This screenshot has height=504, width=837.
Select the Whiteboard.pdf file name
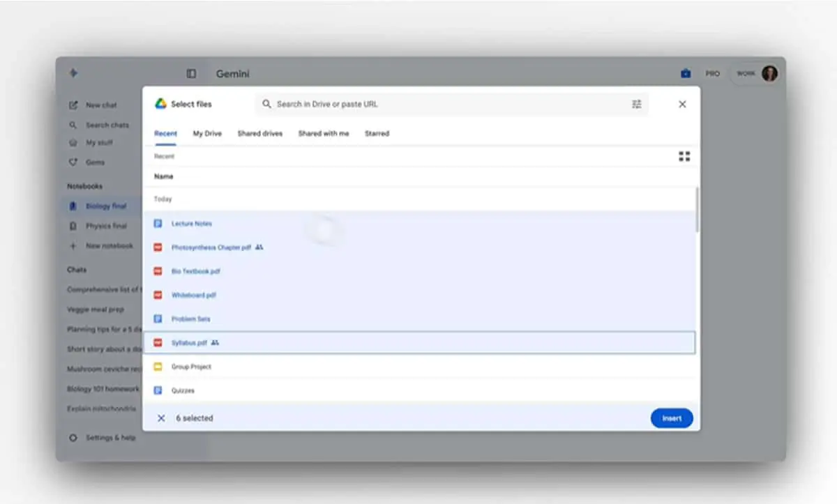(194, 295)
